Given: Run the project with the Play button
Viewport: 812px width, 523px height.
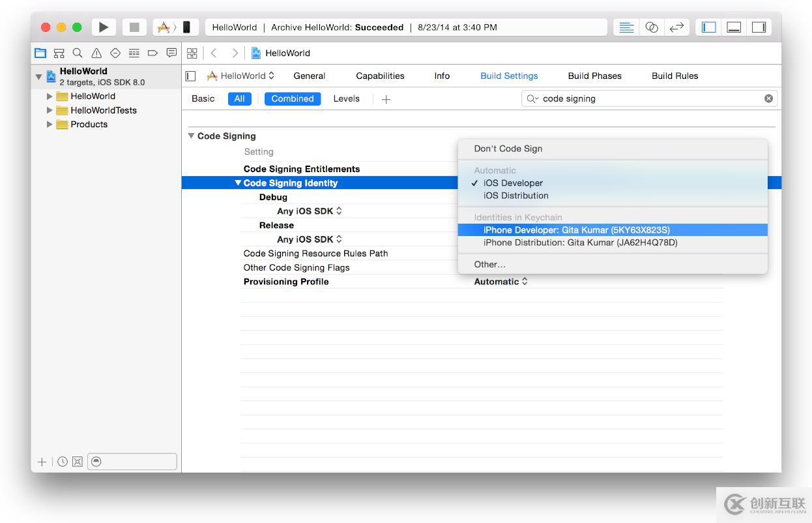Looking at the screenshot, I should point(103,27).
